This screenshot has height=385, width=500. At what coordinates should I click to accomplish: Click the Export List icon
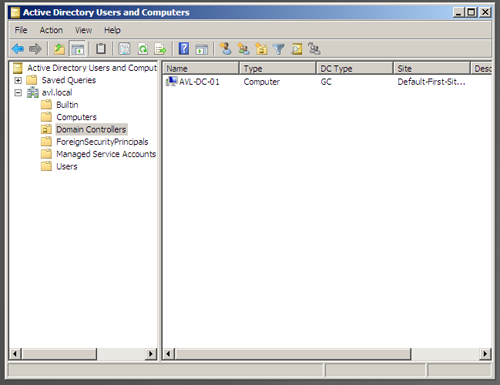[160, 49]
